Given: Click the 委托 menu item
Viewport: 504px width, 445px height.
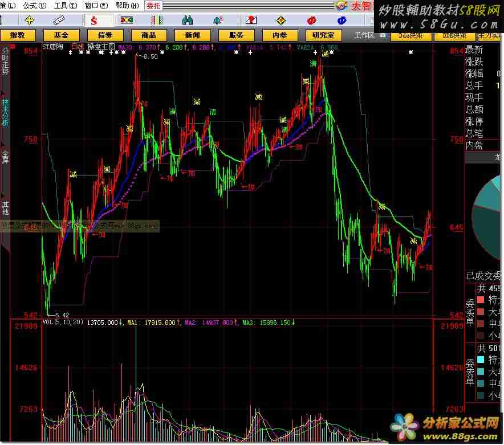Looking at the screenshot, I should click(153, 6).
